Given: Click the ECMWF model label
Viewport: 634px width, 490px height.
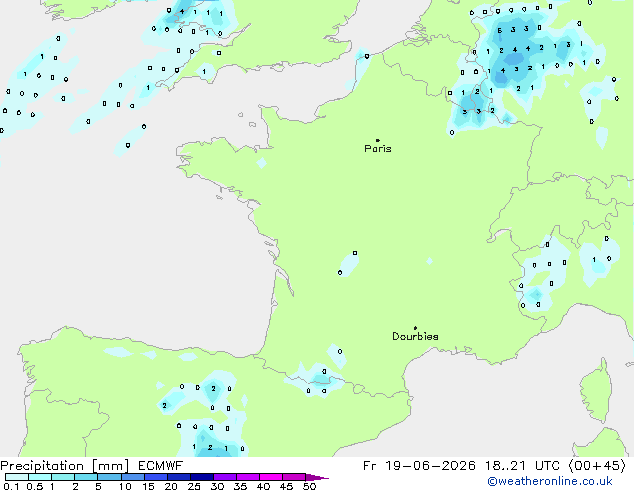Looking at the screenshot, I should [x=161, y=466].
